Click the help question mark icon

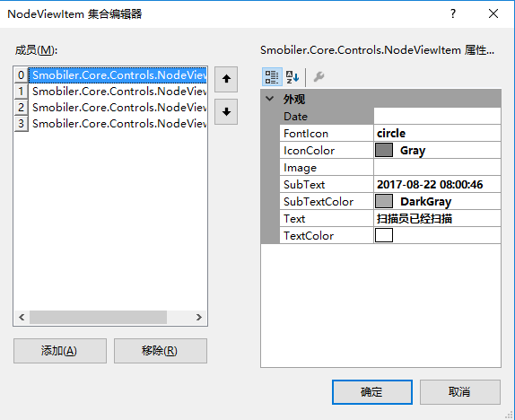tap(453, 13)
